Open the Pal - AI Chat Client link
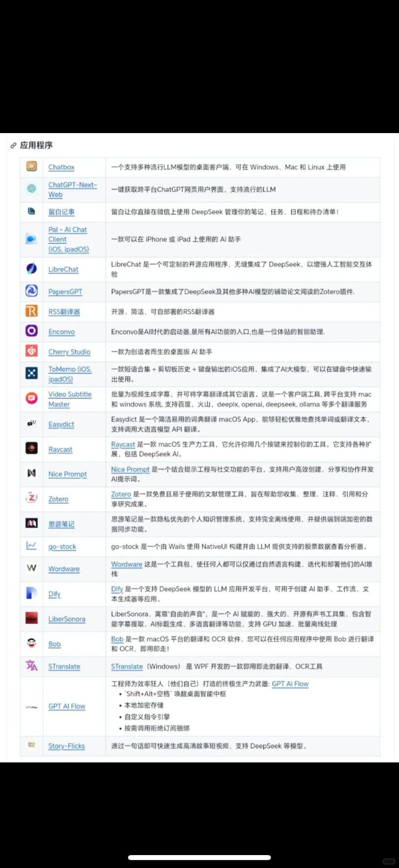The height and width of the screenshot is (868, 399). click(x=68, y=239)
